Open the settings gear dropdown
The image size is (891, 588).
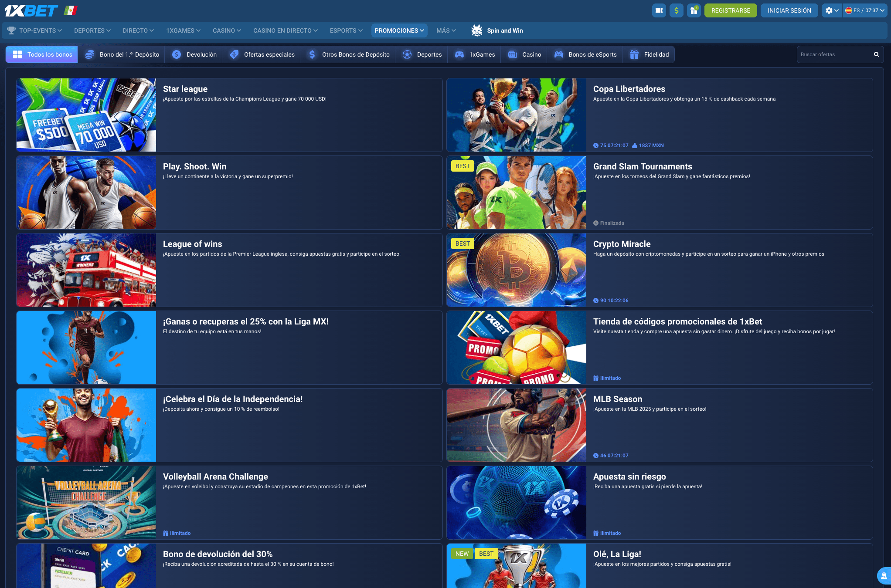click(x=831, y=10)
